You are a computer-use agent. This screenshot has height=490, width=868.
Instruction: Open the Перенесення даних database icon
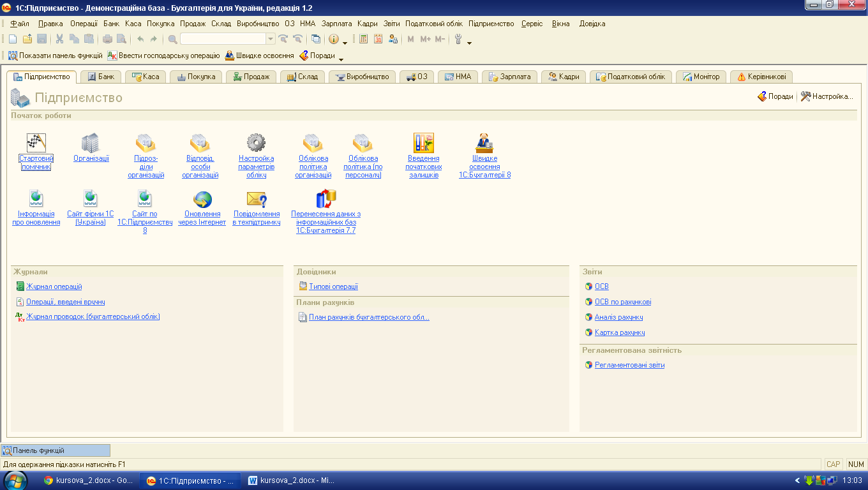(326, 200)
